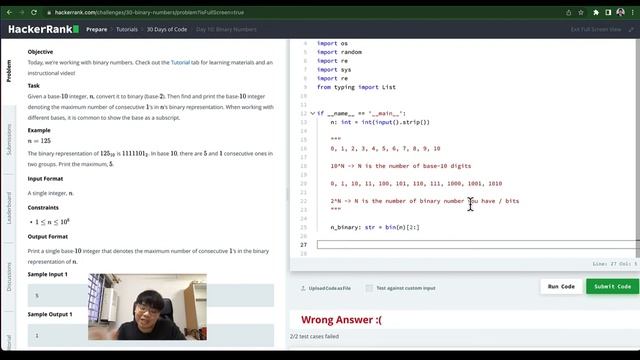Reload the HackerRank page
This screenshot has height=360, width=640.
point(34,12)
